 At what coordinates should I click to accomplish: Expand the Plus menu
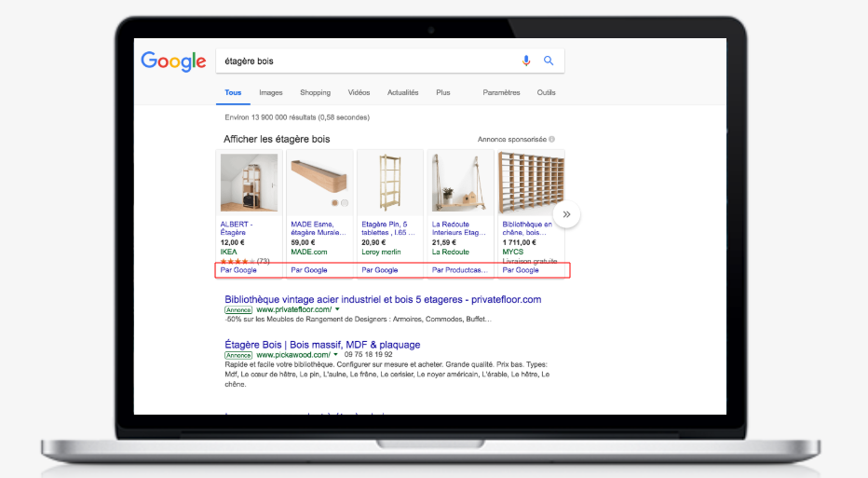pyautogui.click(x=443, y=92)
